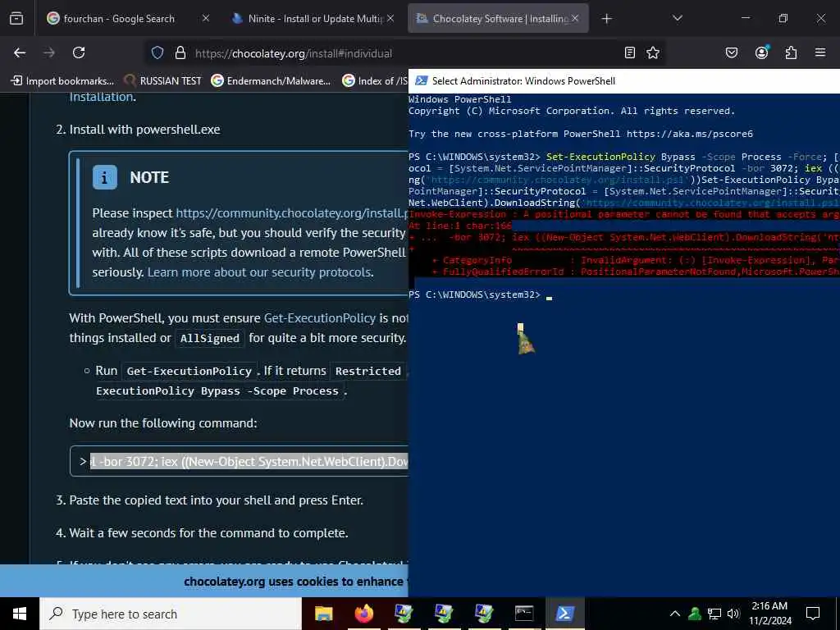Close the Chocolatey Software tab
The height and width of the screenshot is (630, 840).
tap(575, 18)
